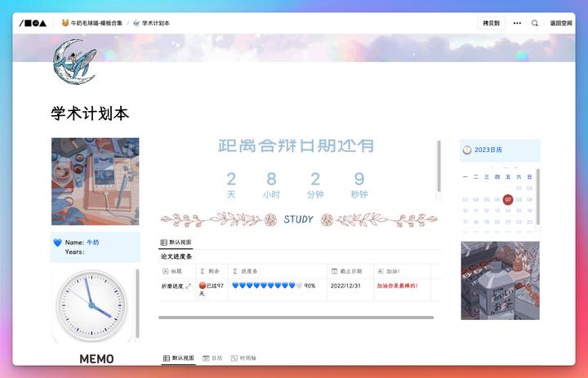Click the clock icon beside 2023日历

(x=467, y=150)
